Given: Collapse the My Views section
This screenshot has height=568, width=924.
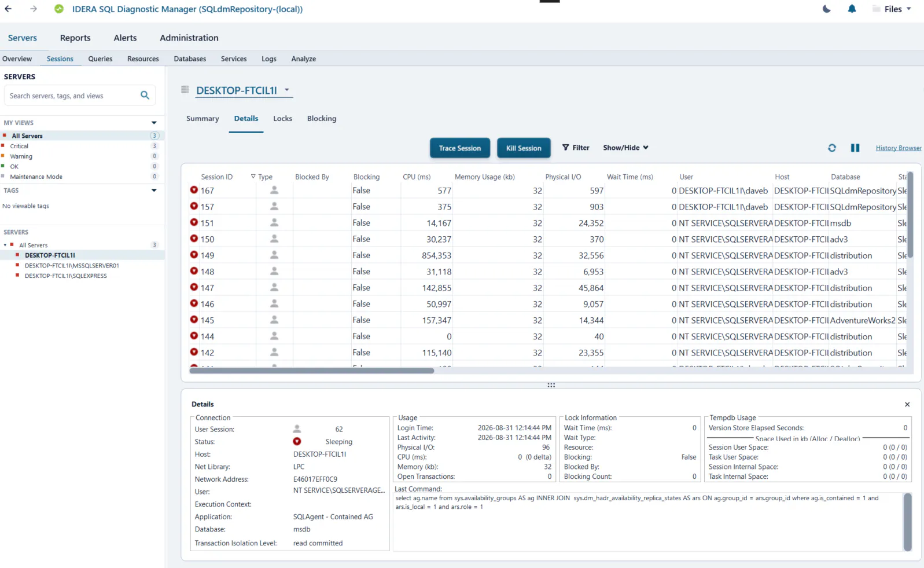Looking at the screenshot, I should 154,123.
